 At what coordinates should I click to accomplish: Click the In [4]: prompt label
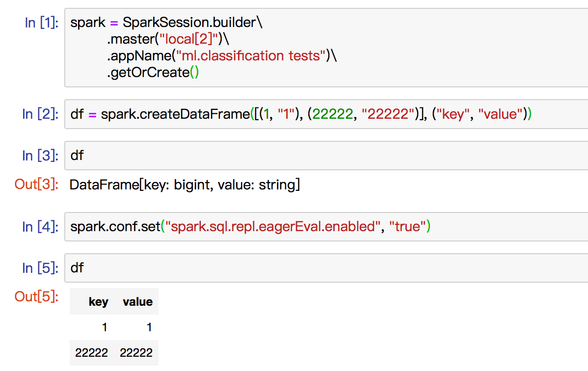(40, 227)
